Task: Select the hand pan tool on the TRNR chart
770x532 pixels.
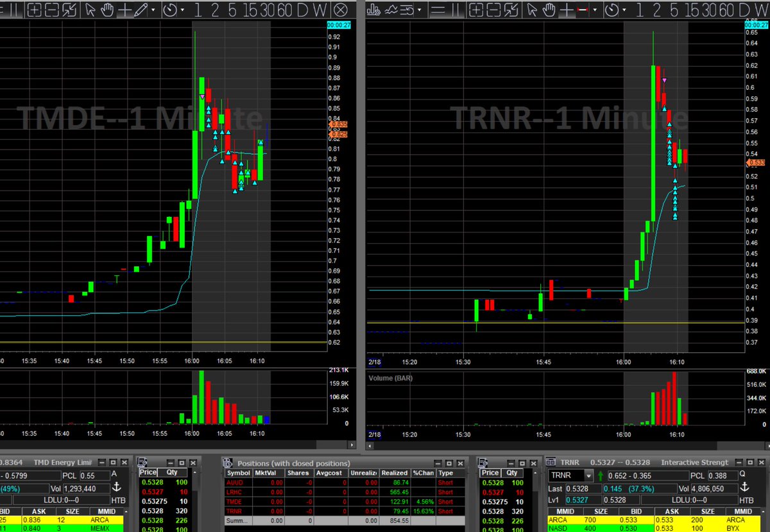Action: click(550, 10)
